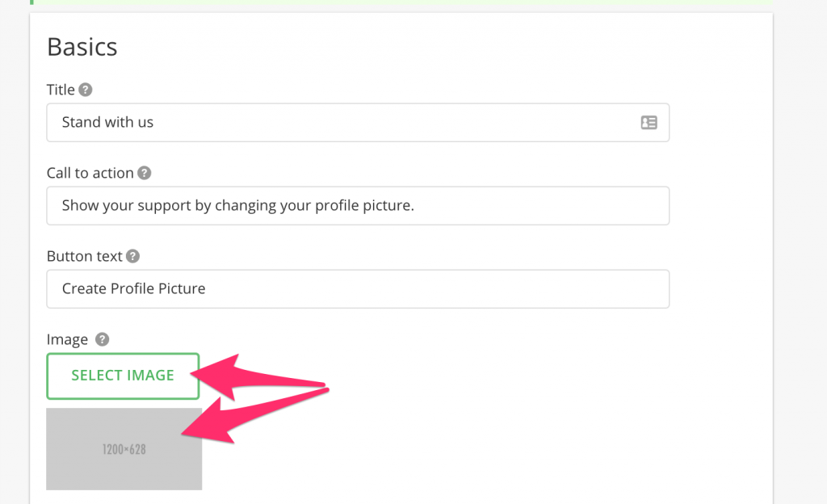Screen dimensions: 827x504
Task: Click the Image section label
Action: tap(68, 339)
